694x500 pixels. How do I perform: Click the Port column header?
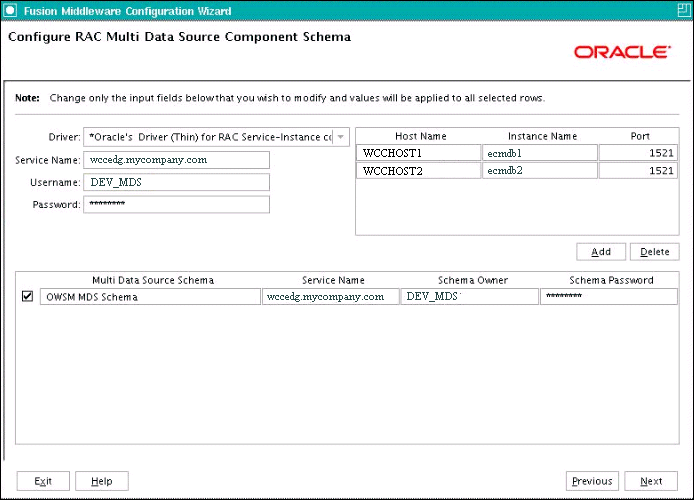[640, 136]
